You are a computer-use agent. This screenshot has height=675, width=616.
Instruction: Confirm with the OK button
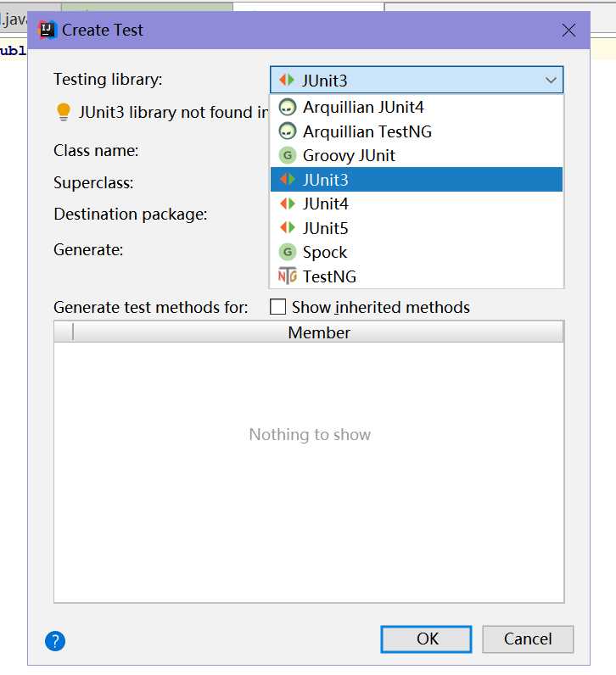coord(427,639)
